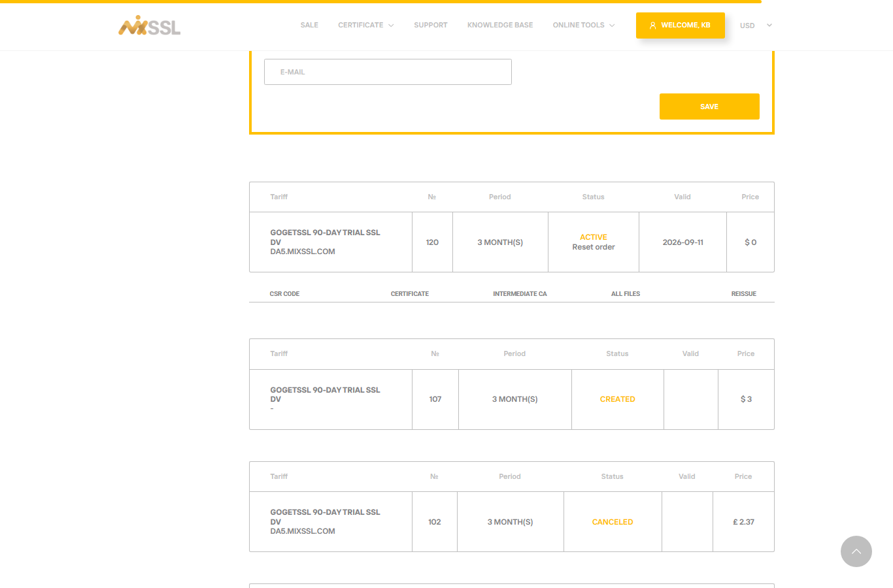
Task: Click order number 107
Action: tap(435, 399)
